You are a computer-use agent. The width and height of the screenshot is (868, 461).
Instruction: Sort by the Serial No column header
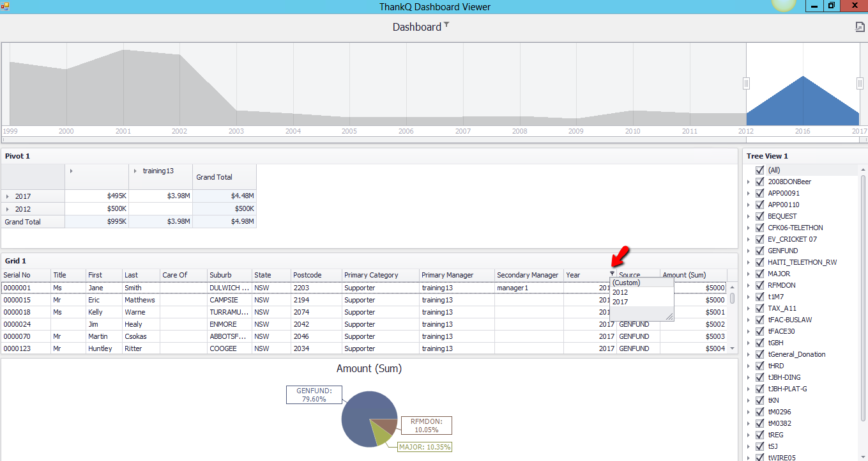click(26, 275)
